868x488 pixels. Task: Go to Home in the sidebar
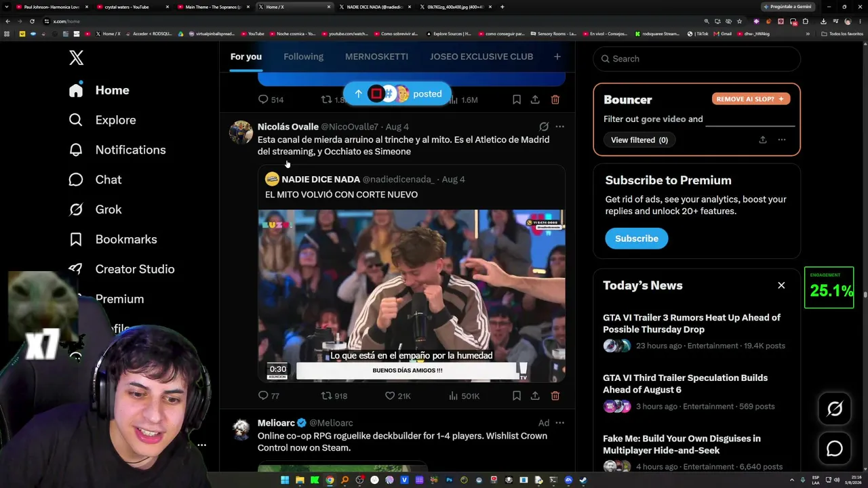point(99,90)
